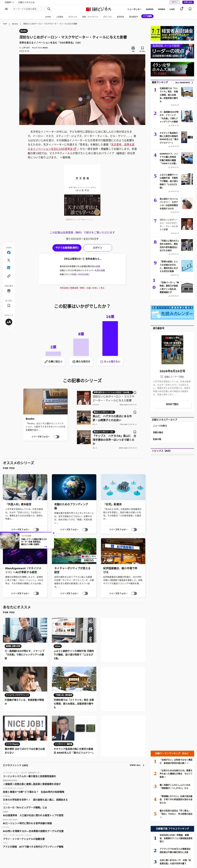
Task: Toggle follow for 老舗のためのブランディング論 series
Action: [x=85, y=529]
